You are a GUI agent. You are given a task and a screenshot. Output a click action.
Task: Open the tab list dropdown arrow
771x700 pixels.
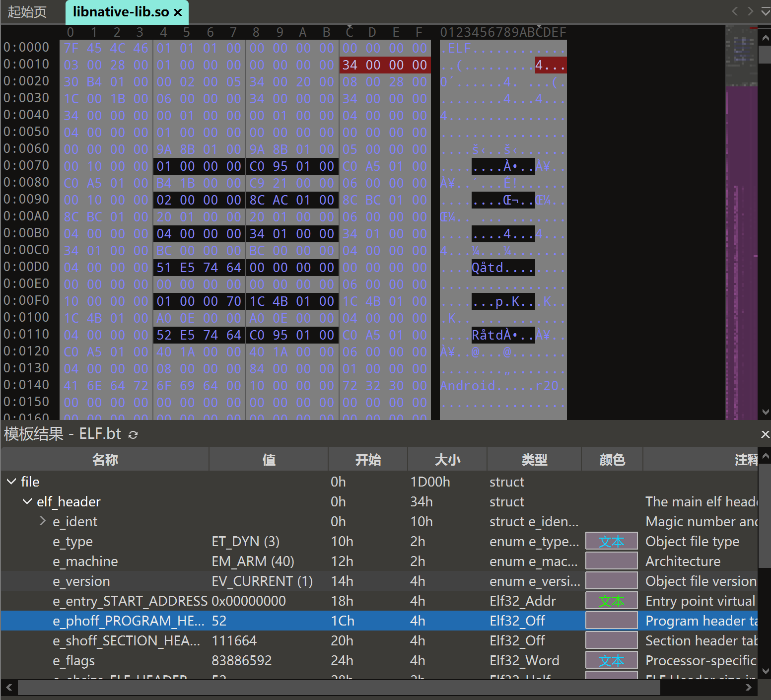pos(766,11)
